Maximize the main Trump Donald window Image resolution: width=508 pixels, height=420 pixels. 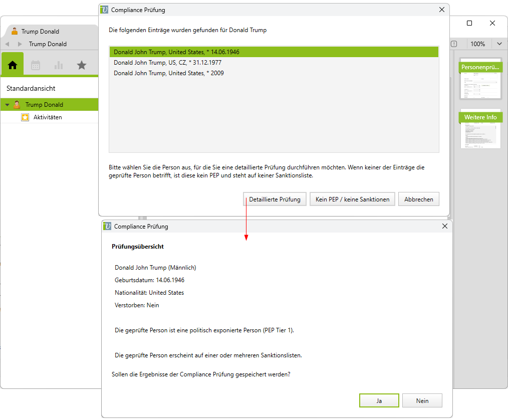(x=469, y=23)
